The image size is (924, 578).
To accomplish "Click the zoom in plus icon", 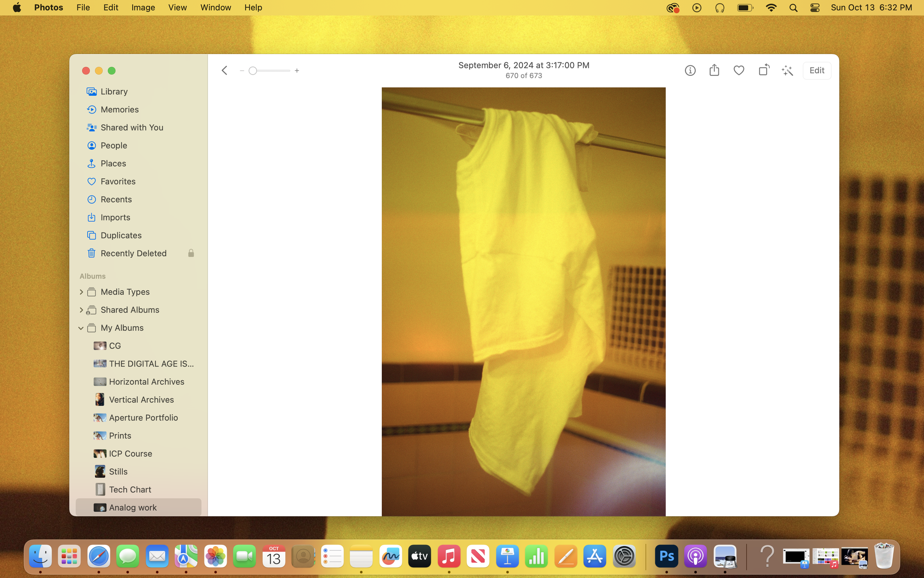I will (297, 71).
